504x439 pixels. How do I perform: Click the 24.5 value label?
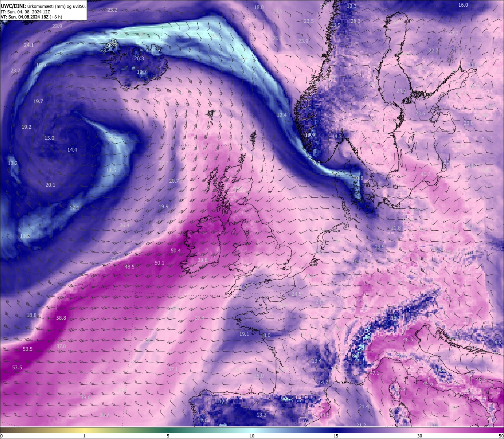(x=296, y=294)
